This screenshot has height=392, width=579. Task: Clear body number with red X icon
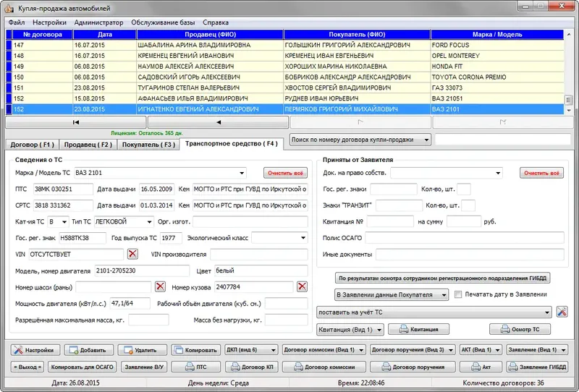tap(302, 287)
